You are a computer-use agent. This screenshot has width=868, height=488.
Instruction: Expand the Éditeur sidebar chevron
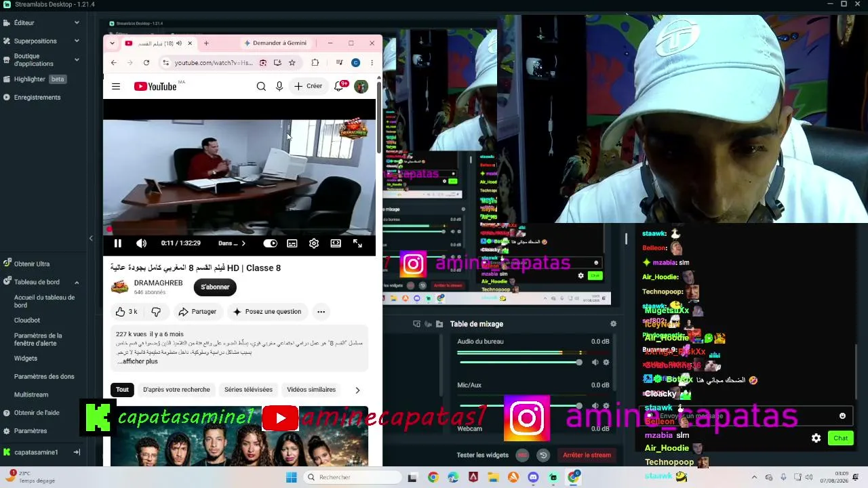pos(77,22)
